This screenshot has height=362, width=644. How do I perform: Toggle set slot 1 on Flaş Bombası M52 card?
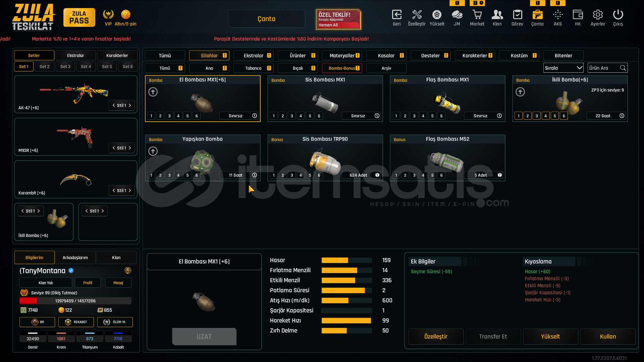(x=396, y=175)
